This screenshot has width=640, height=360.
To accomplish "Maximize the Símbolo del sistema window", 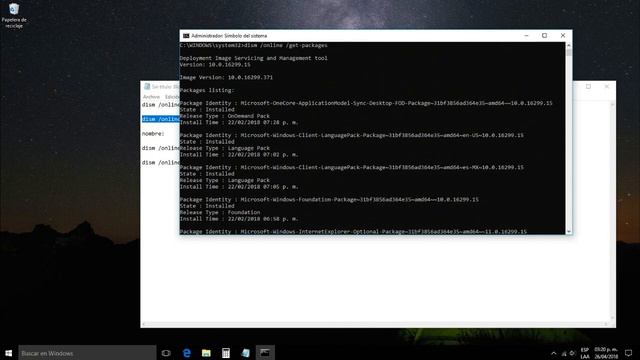I will (544, 36).
